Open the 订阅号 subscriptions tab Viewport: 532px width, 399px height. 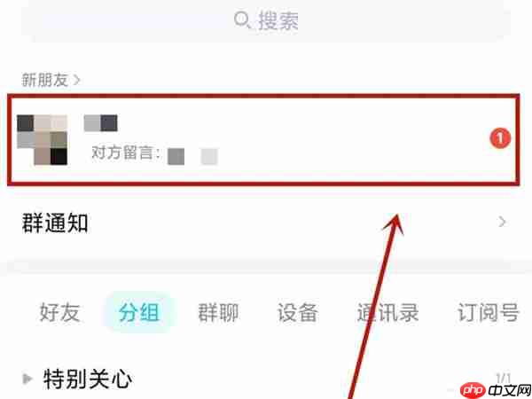[x=489, y=312]
